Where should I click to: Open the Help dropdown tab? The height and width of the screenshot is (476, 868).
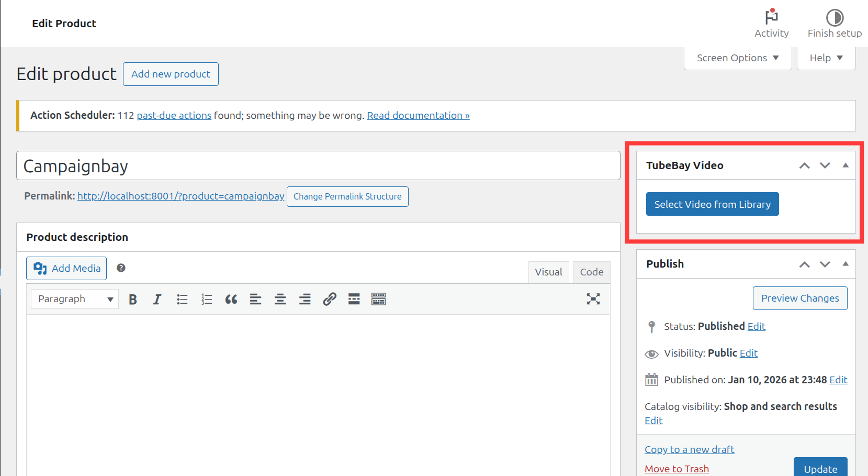[x=826, y=58]
